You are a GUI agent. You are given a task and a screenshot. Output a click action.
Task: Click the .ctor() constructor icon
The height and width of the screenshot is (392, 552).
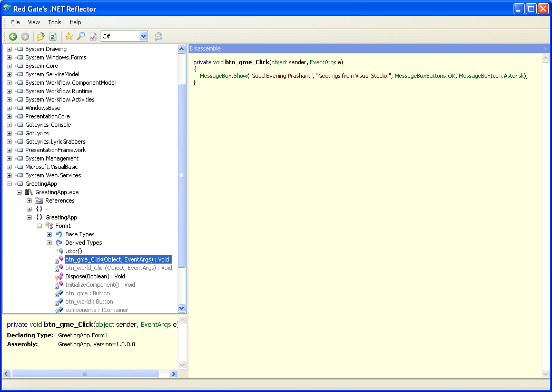tap(60, 251)
